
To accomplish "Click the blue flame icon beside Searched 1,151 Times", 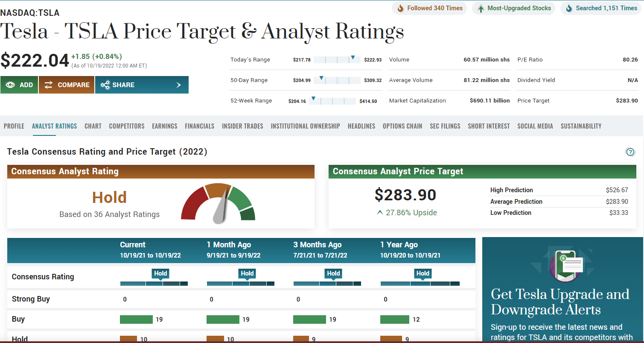I will (x=569, y=8).
